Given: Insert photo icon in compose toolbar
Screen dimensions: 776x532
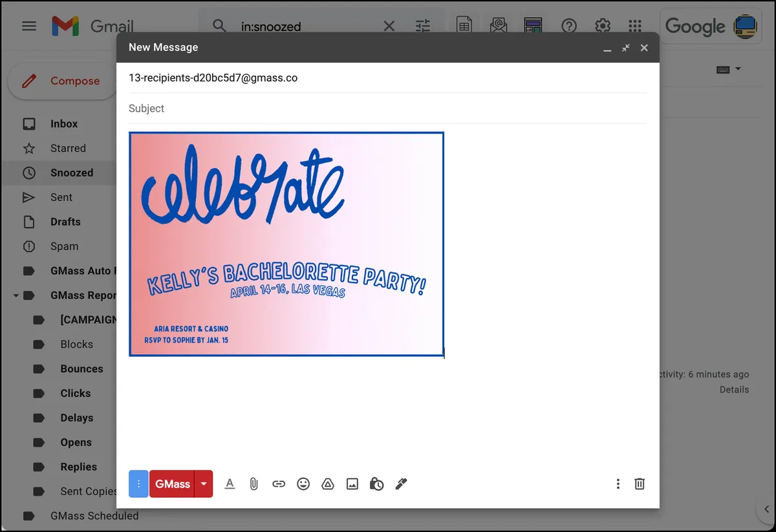Looking at the screenshot, I should pos(352,484).
